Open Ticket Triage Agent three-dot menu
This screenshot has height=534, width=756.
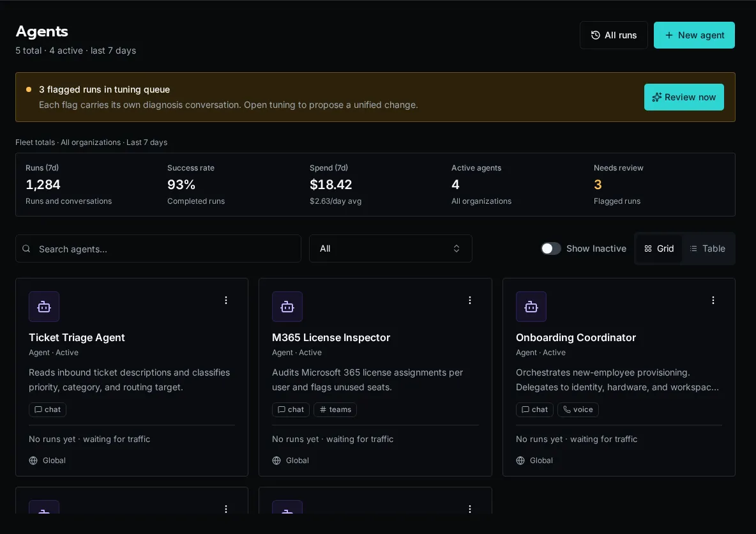click(x=226, y=300)
